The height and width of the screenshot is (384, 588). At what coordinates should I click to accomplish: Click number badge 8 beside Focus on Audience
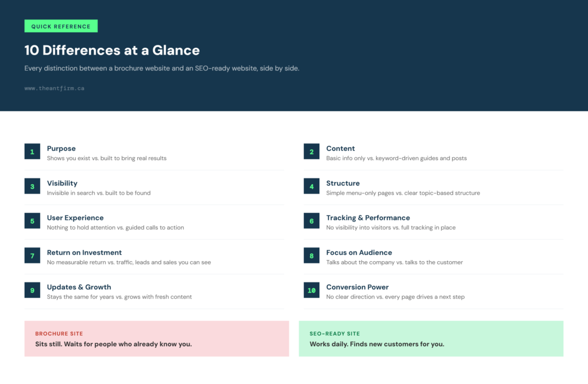coord(312,256)
